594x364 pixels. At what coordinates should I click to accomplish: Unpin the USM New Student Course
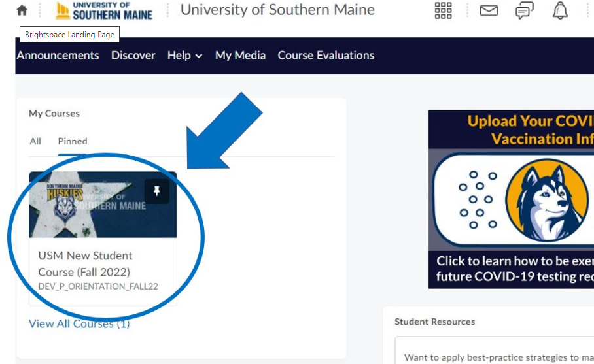coord(157,191)
